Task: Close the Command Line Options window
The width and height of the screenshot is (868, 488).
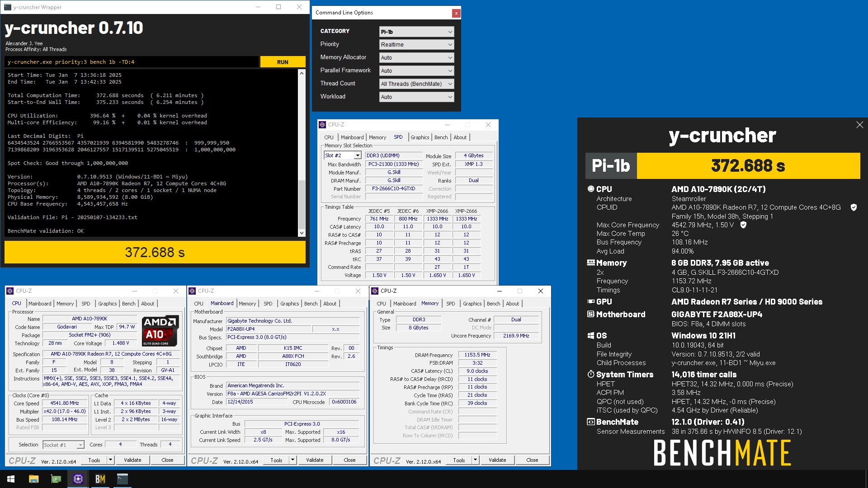Action: pos(456,13)
